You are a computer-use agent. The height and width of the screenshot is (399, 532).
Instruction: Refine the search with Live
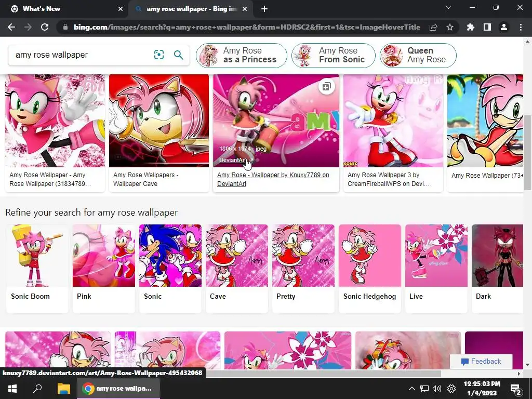[x=436, y=269]
